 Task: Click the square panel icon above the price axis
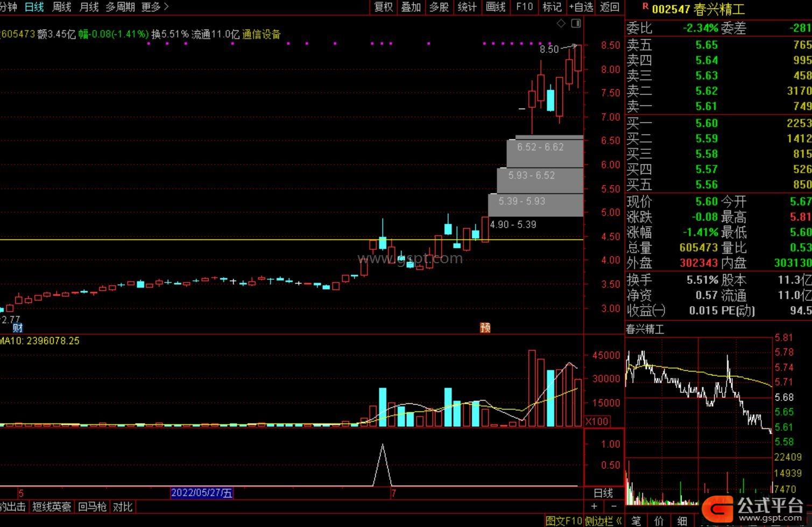coord(576,23)
